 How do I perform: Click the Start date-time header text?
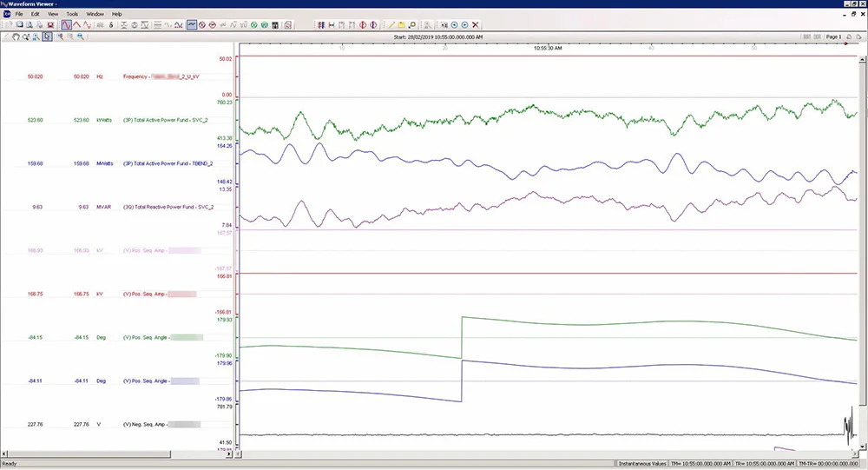[437, 37]
